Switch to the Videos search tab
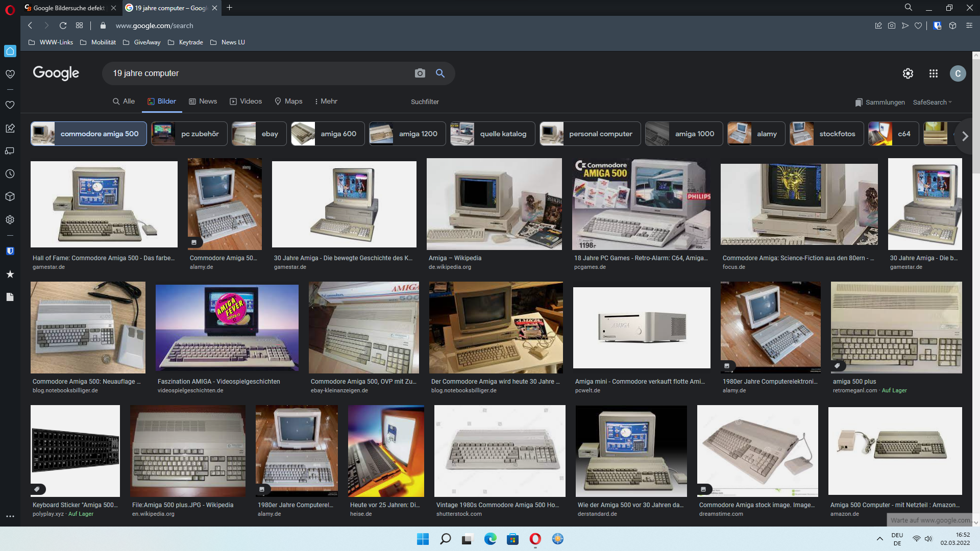This screenshot has width=980, height=551. pyautogui.click(x=246, y=102)
